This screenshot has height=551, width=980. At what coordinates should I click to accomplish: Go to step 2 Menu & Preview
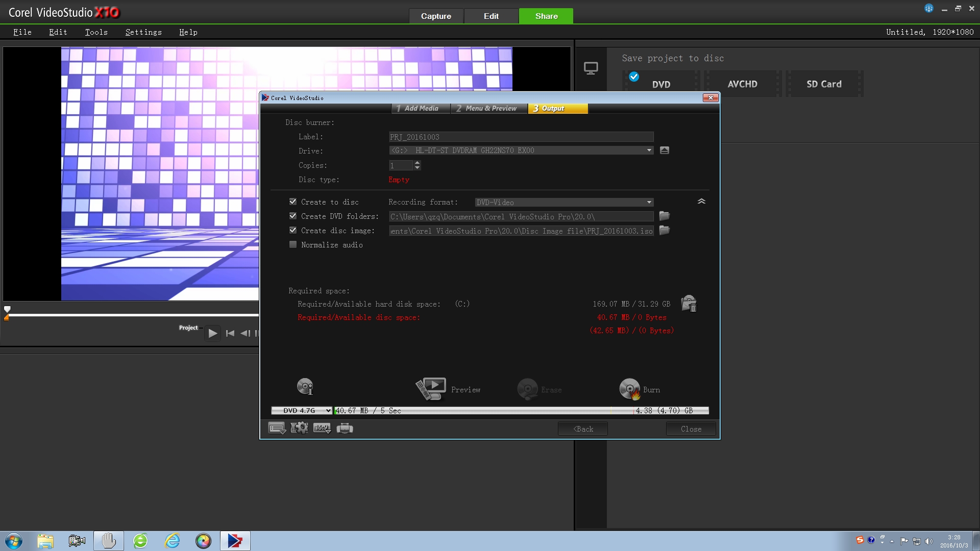pos(489,108)
